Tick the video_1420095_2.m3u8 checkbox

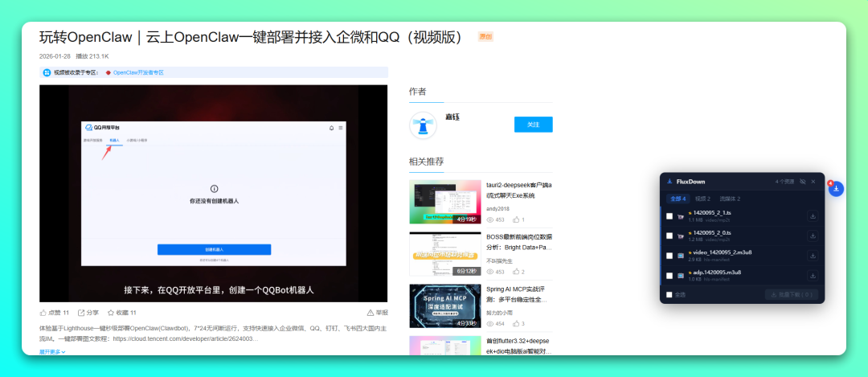pyautogui.click(x=669, y=256)
